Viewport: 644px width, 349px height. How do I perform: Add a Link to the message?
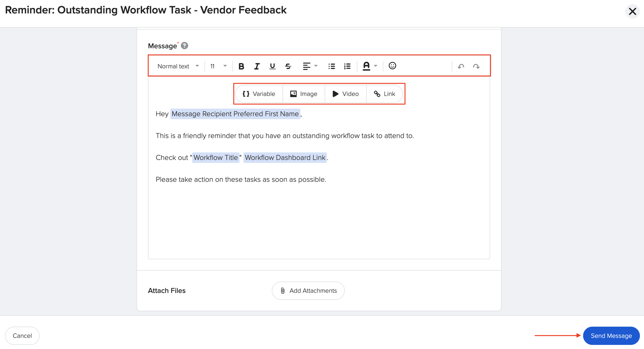[385, 94]
